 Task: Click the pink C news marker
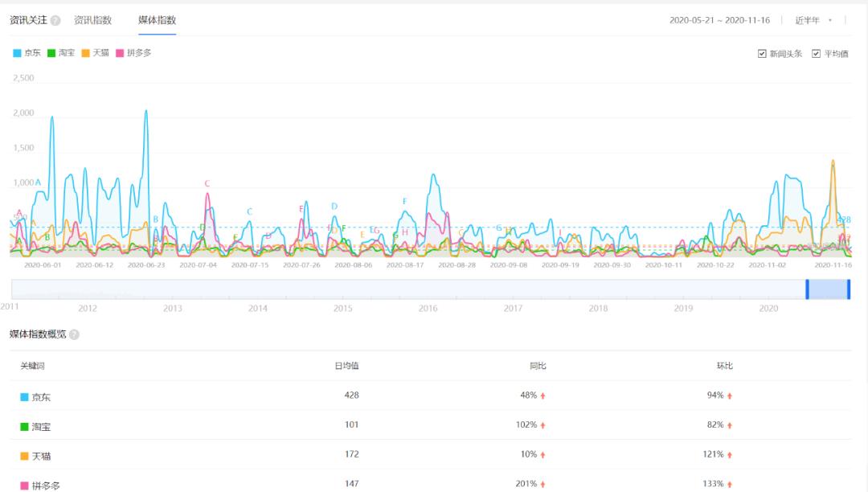[x=207, y=183]
